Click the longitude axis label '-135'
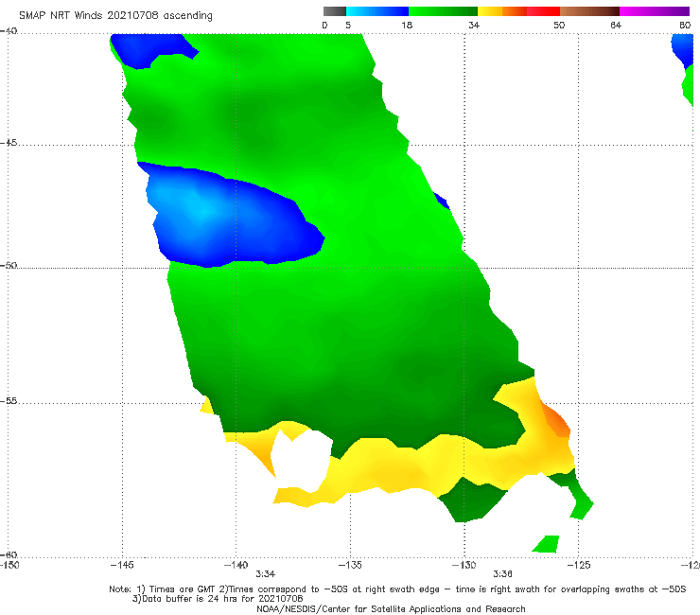 coord(350,565)
